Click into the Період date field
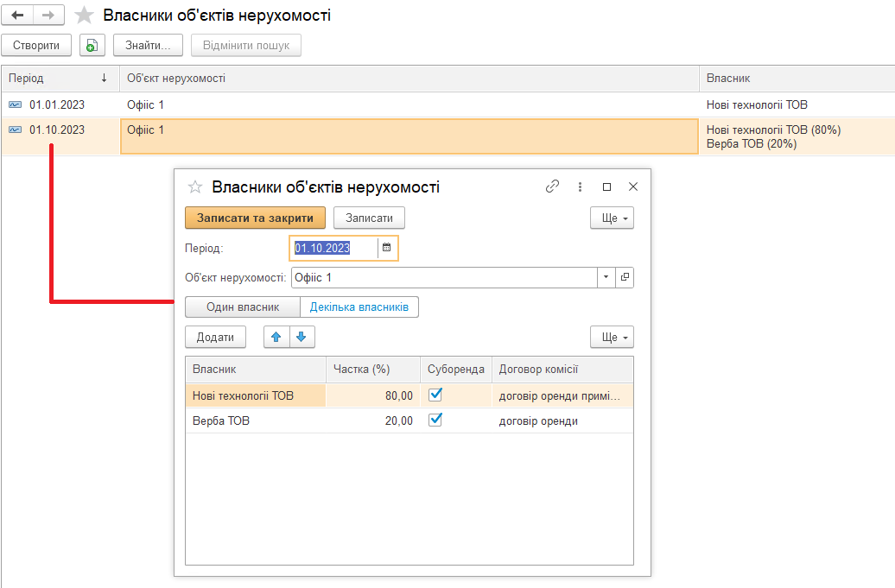 tap(334, 248)
